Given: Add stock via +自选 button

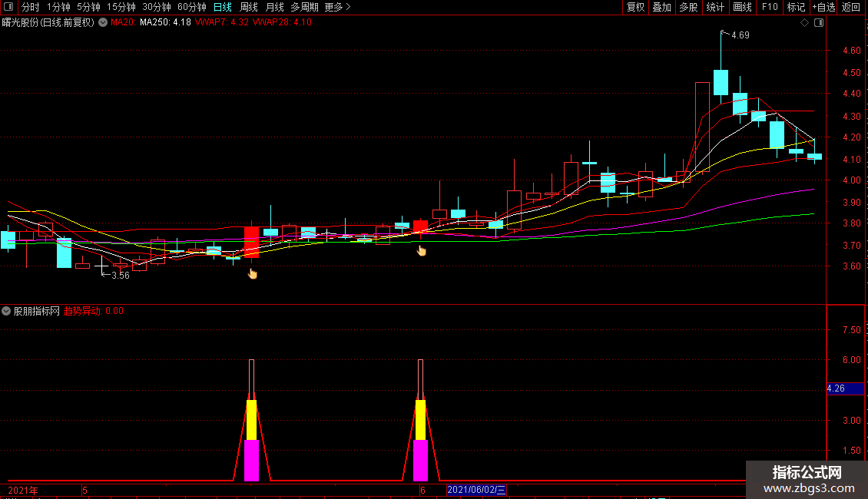Looking at the screenshot, I should pyautogui.click(x=823, y=7).
